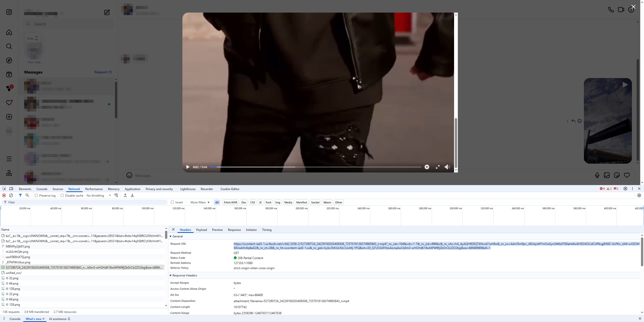This screenshot has height=322, width=644.
Task: Select unified_cvc/ request in list
Action: click(83, 273)
